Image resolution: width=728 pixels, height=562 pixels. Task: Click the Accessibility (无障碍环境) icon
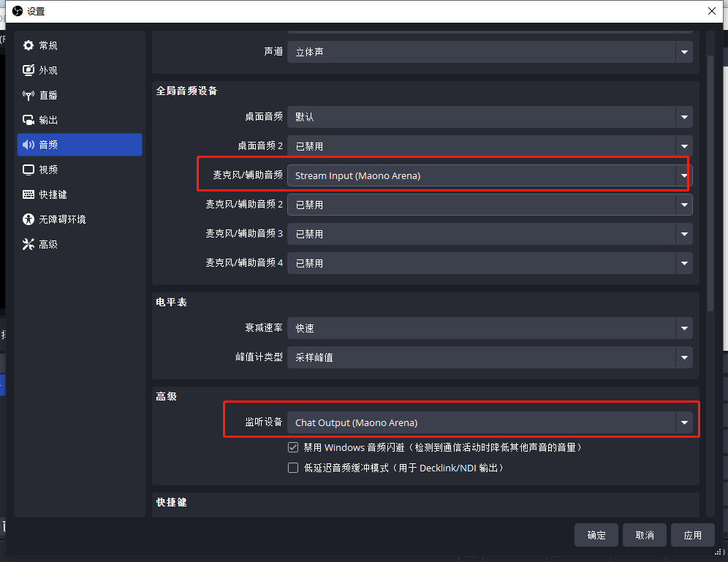(29, 219)
